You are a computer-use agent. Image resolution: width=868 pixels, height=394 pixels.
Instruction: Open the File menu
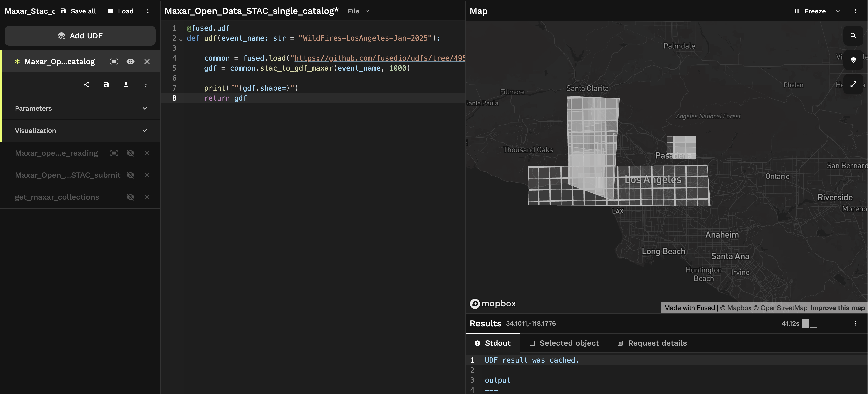click(x=358, y=11)
